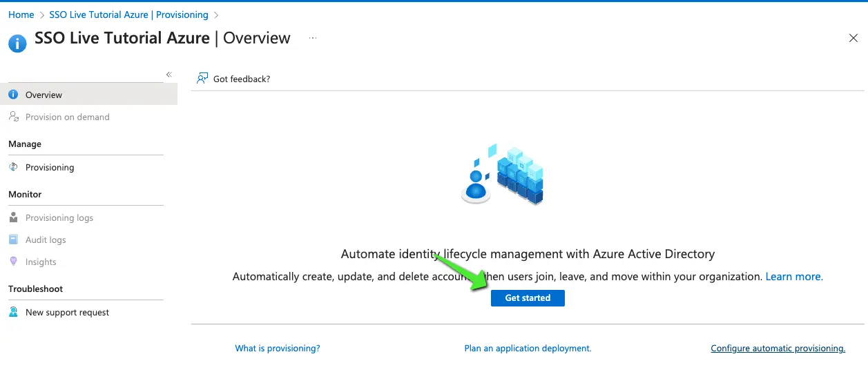
Task: Click the New support request person icon
Action: pyautogui.click(x=13, y=312)
